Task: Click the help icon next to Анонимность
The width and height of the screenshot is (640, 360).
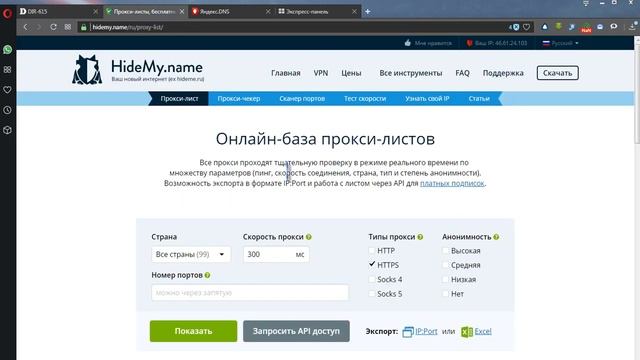Action: pos(496,237)
